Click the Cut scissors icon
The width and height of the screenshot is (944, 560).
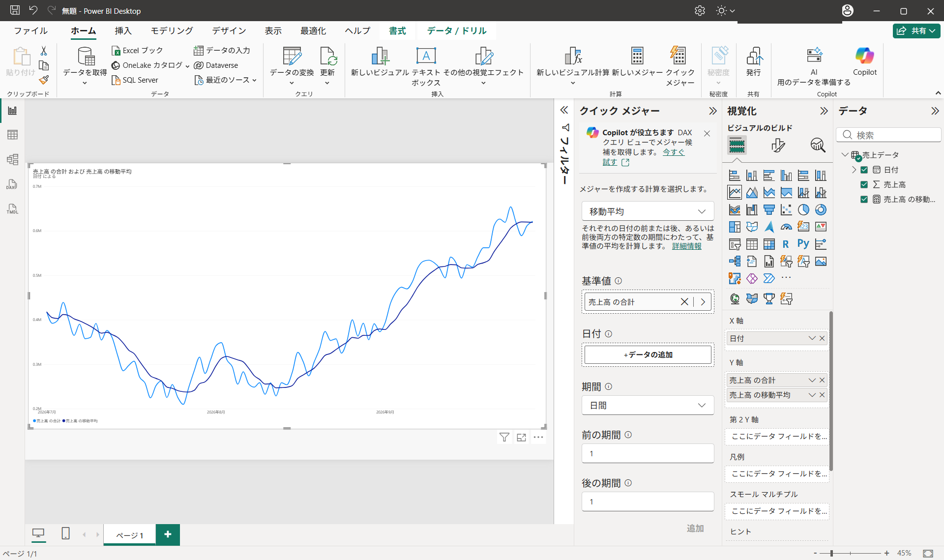44,51
